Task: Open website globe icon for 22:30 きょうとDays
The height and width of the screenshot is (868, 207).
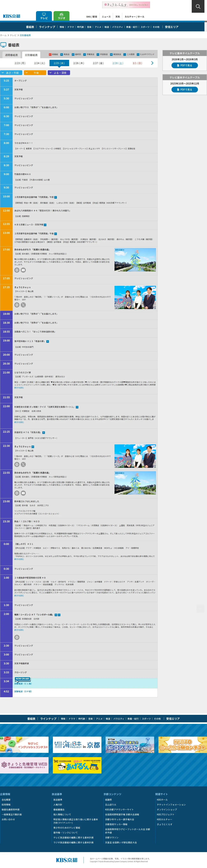Action: (x=17, y=464)
